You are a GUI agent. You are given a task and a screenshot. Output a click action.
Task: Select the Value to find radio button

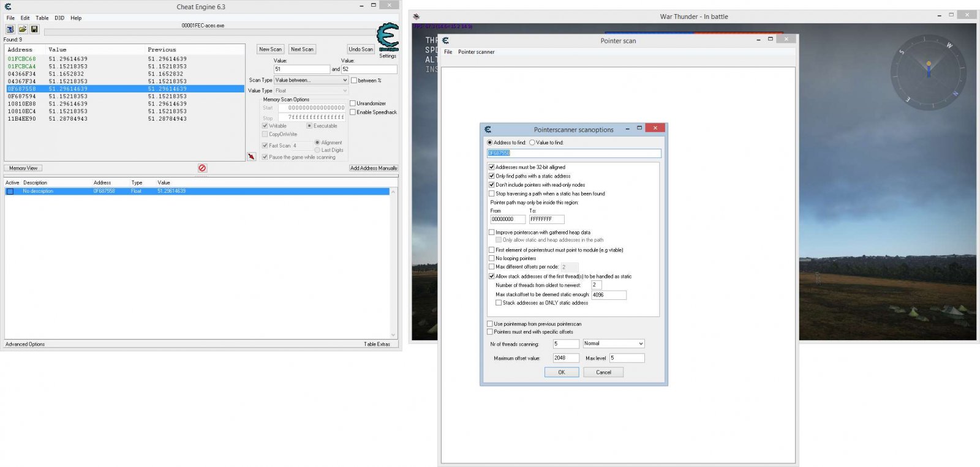[532, 143]
